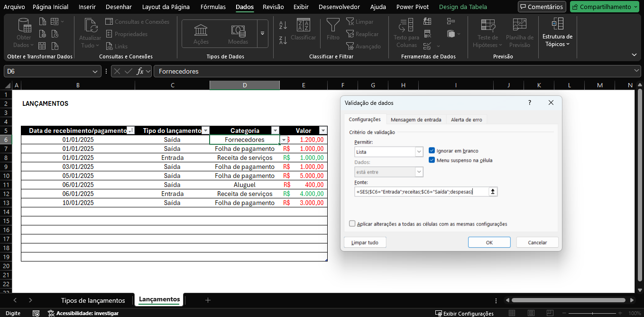Click the Select All corner triangle
Image resolution: width=644 pixels, height=317 pixels.
[x=7, y=85]
